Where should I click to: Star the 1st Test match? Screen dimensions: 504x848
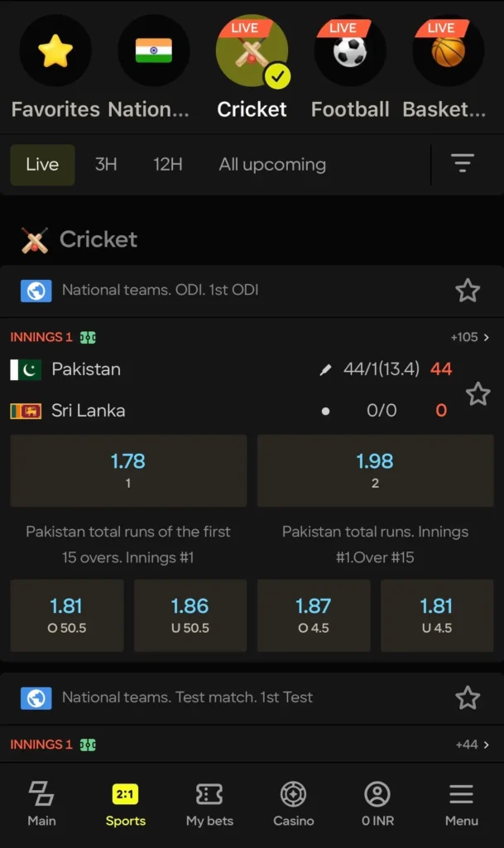click(x=468, y=697)
